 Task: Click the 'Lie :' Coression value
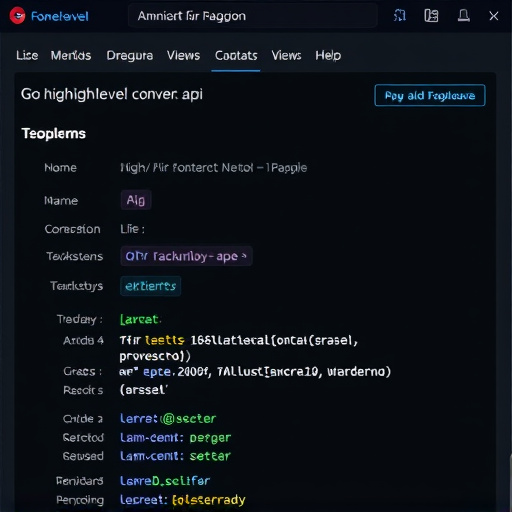(x=132, y=229)
